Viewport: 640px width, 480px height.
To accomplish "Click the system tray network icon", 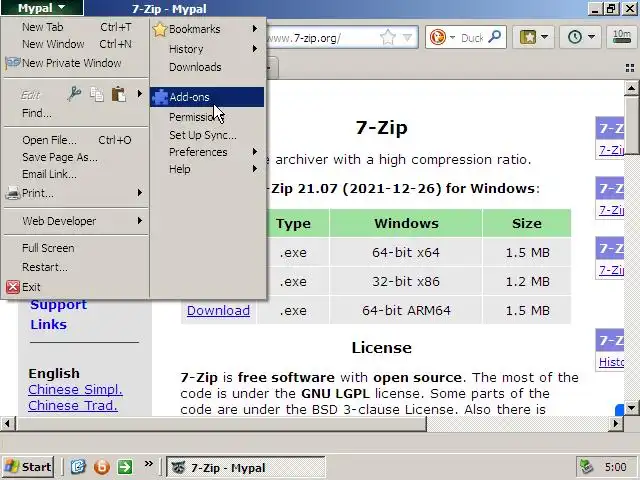I will coord(586,467).
